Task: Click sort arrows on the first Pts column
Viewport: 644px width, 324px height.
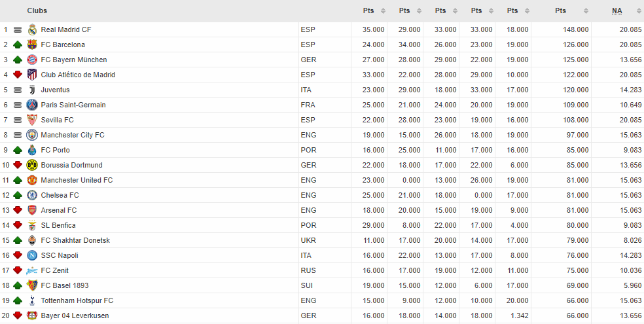Action: click(384, 11)
